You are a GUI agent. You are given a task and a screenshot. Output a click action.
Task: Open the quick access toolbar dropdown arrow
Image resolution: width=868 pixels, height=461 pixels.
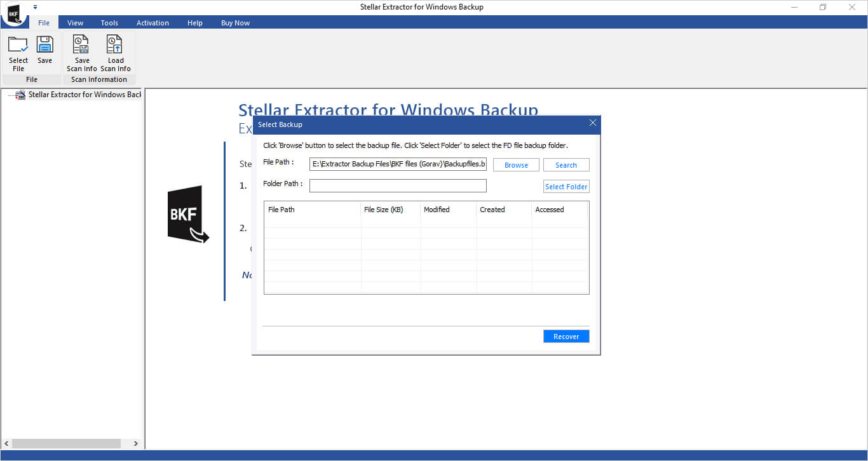point(35,7)
